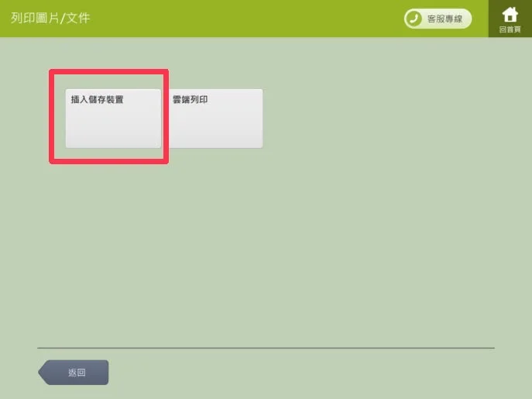532x399 pixels.
Task: Click the white house icon in dark corner
Action: click(510, 15)
